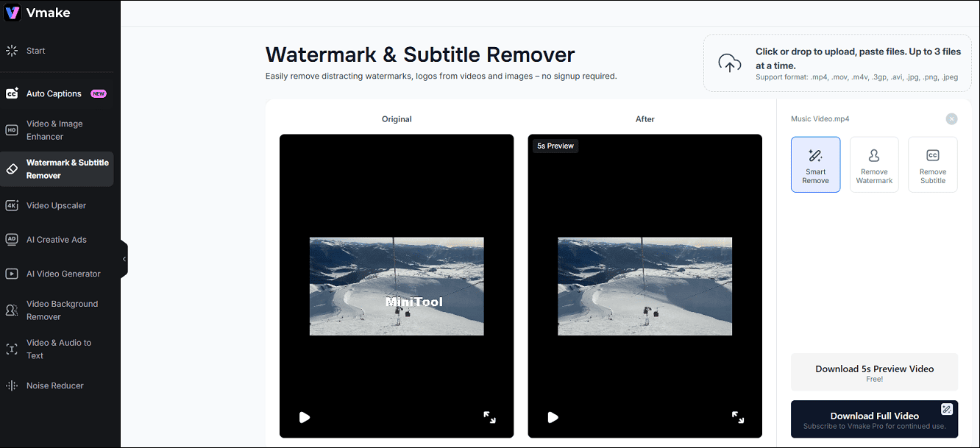980x448 pixels.
Task: Click the cloud upload icon
Action: (729, 63)
